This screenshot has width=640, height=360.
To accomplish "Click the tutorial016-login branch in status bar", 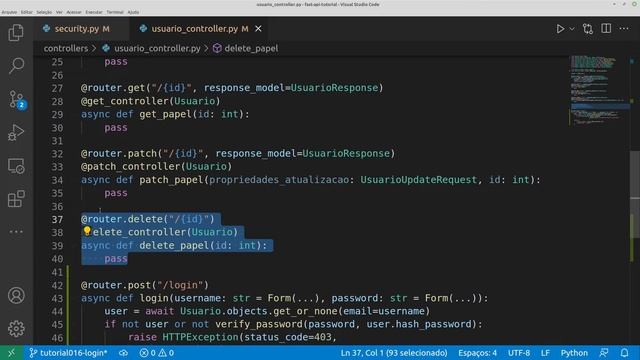I will point(69,353).
